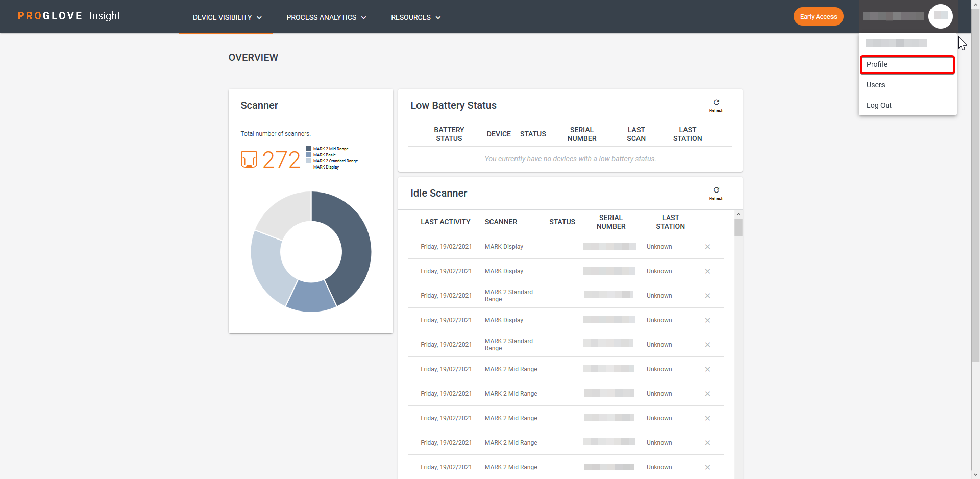Click the scanner total count 272

coord(281,160)
